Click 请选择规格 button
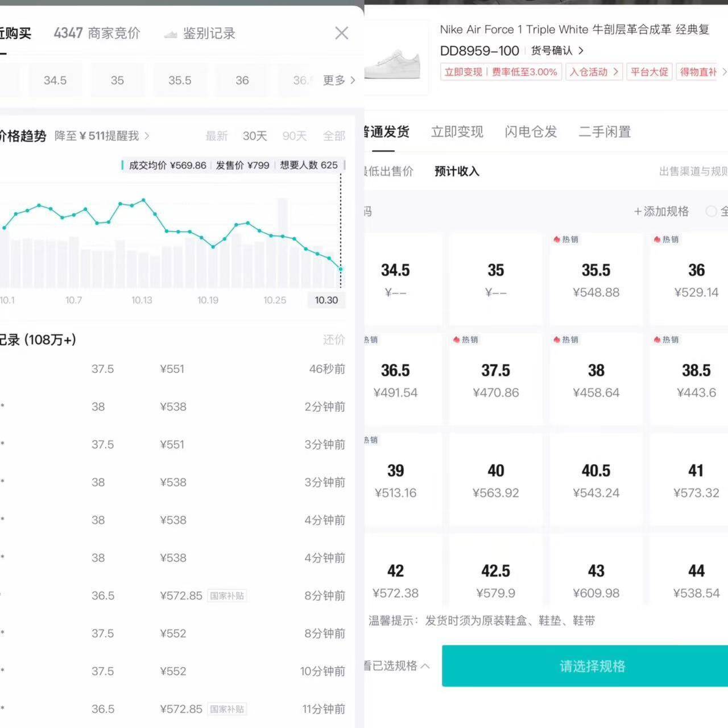The width and height of the screenshot is (728, 728). tap(585, 666)
